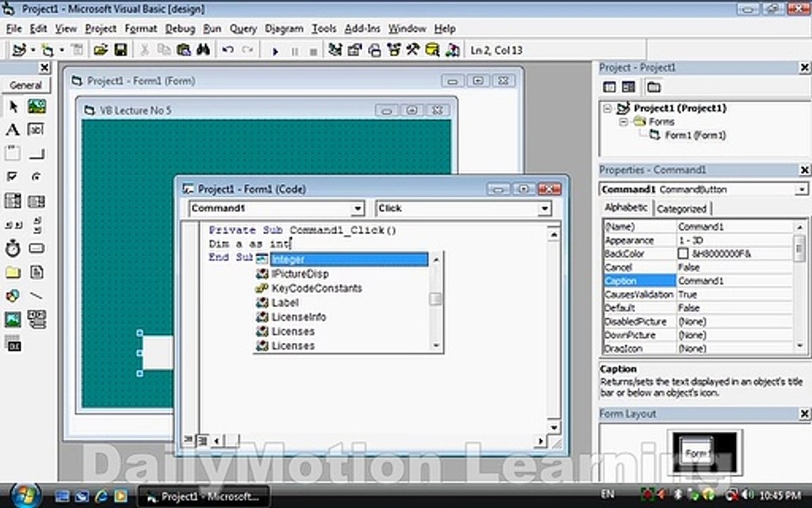Click View Code icon in Project panel
The image size is (812, 508).
pyautogui.click(x=610, y=87)
